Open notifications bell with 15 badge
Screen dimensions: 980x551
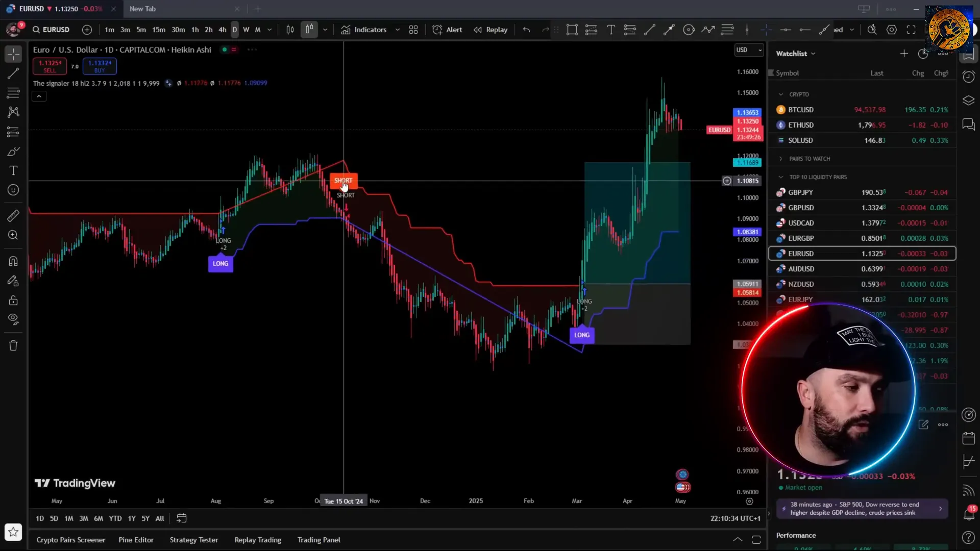pyautogui.click(x=968, y=514)
